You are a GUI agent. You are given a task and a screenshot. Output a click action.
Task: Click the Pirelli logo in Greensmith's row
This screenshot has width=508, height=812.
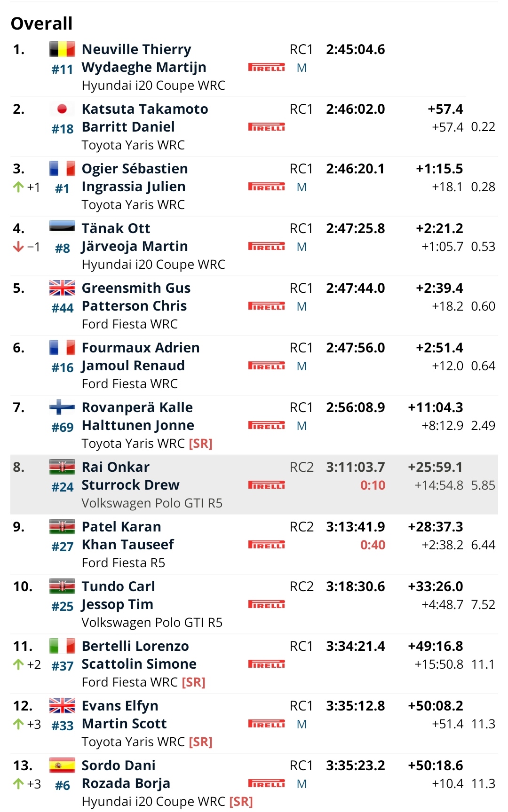pyautogui.click(x=267, y=306)
